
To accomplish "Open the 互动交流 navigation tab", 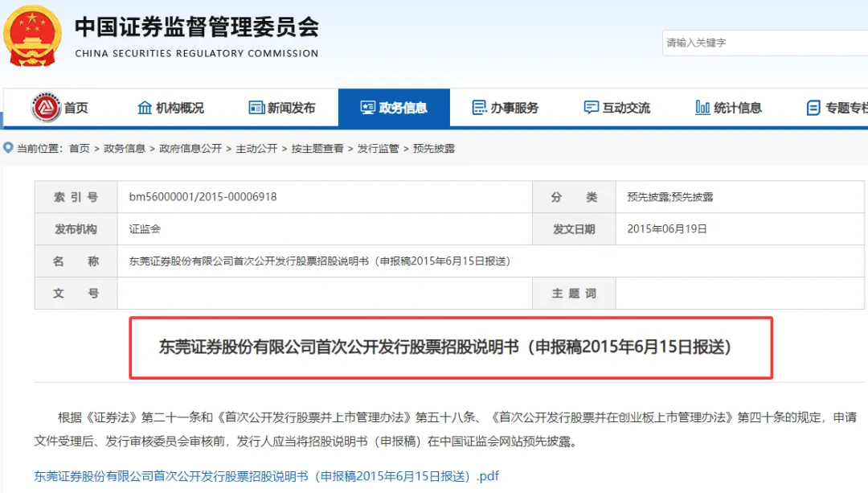I will [x=617, y=108].
